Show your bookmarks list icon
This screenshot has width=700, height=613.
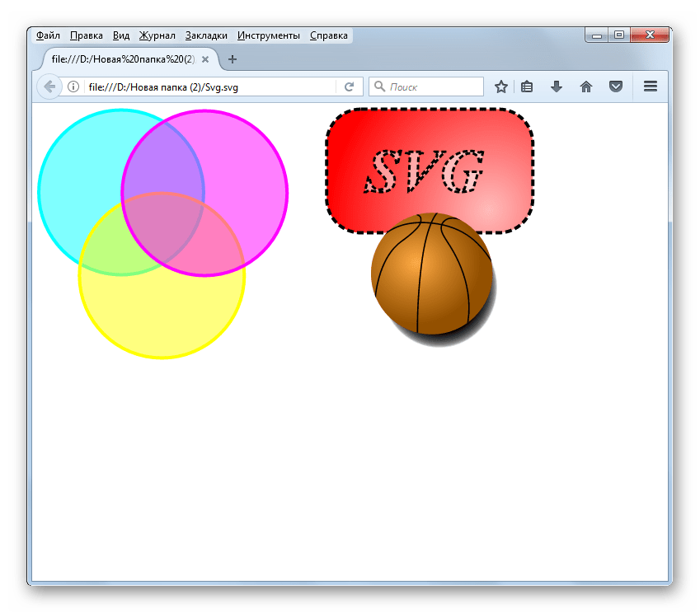pos(528,87)
